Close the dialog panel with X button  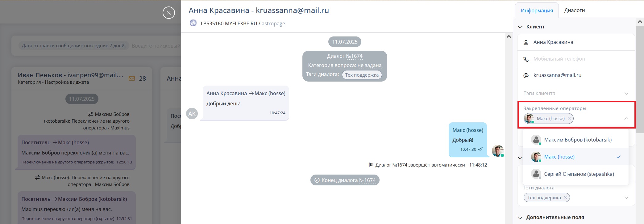[x=168, y=13]
